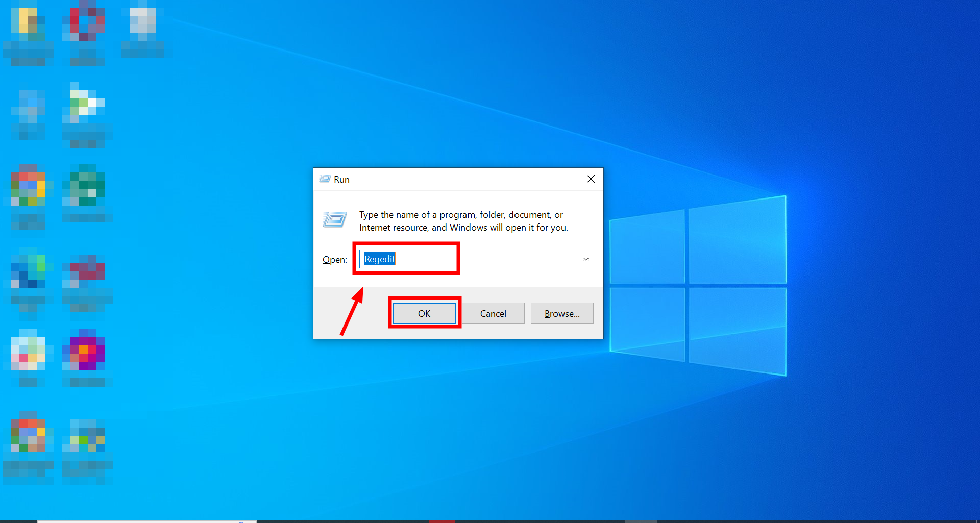The height and width of the screenshot is (523, 980).
Task: Click the taskbar at the bottom edge
Action: (490, 520)
